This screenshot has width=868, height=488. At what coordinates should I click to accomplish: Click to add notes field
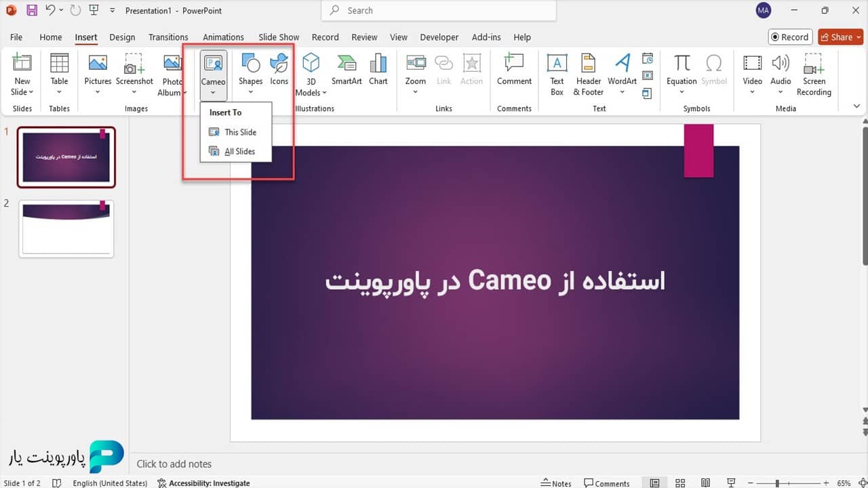[x=174, y=464]
